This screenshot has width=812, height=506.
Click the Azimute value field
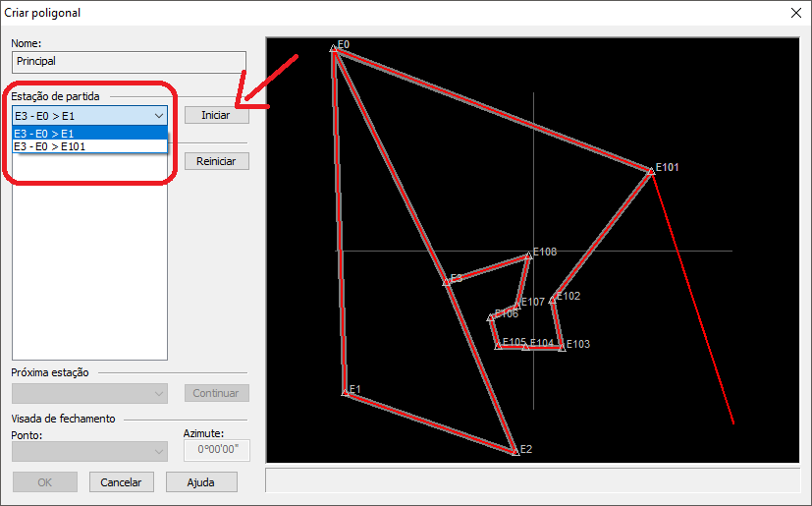[217, 451]
